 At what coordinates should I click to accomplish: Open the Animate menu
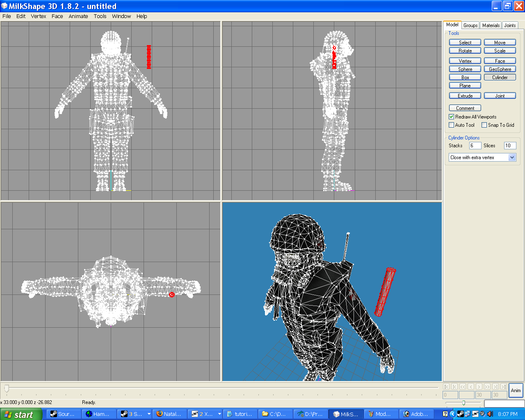click(x=78, y=16)
